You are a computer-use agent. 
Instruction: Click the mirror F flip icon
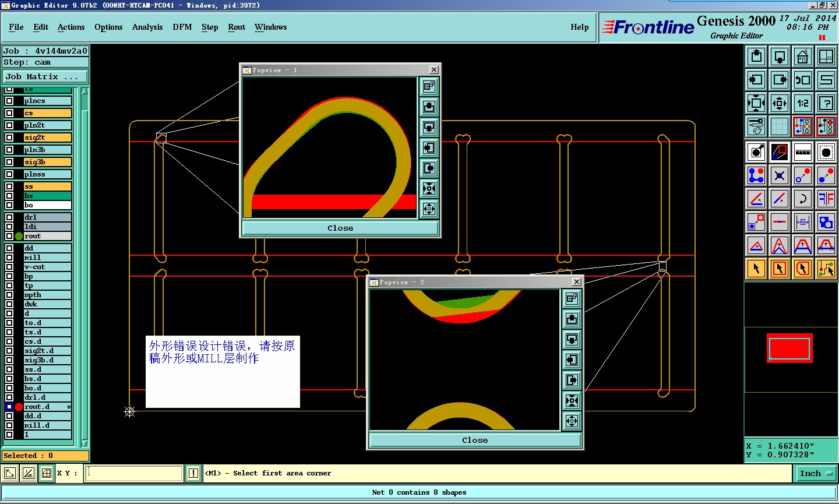(x=826, y=199)
